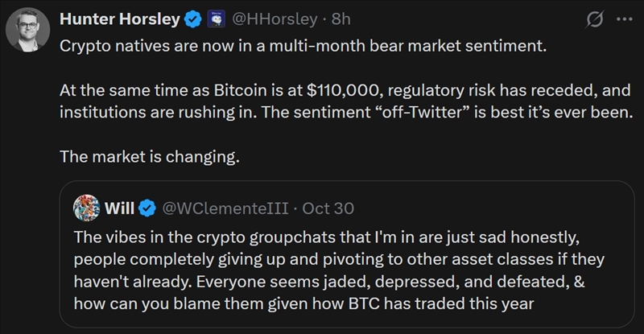The image size is (644, 334).
Task: Click Will's blue verified badge
Action: coord(147,208)
